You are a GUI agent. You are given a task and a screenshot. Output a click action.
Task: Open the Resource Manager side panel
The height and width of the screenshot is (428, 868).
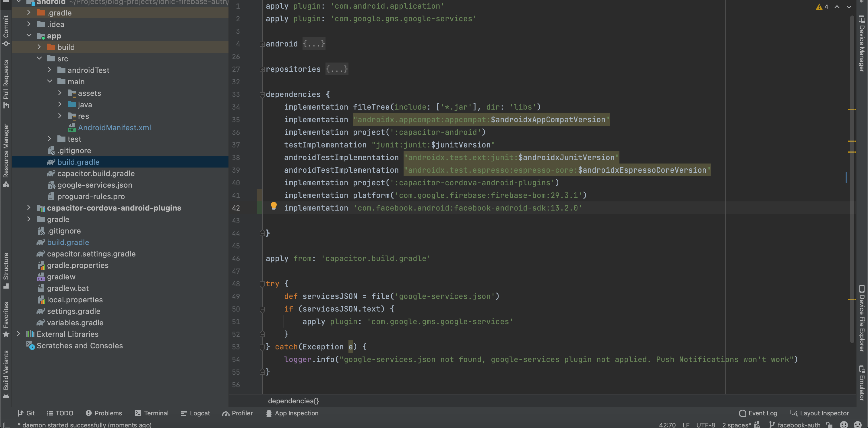(6, 155)
